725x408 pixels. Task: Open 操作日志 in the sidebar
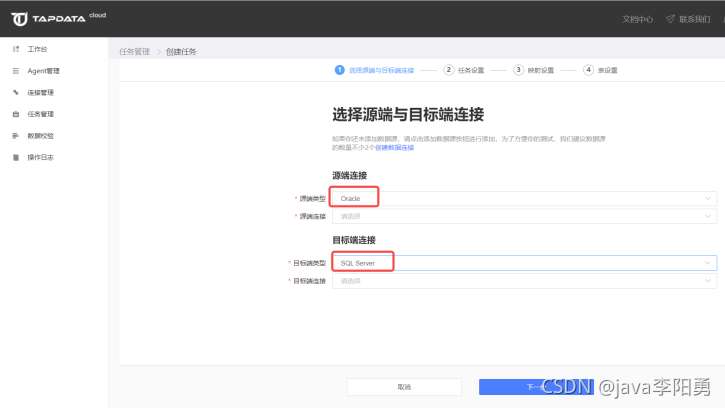(40, 158)
